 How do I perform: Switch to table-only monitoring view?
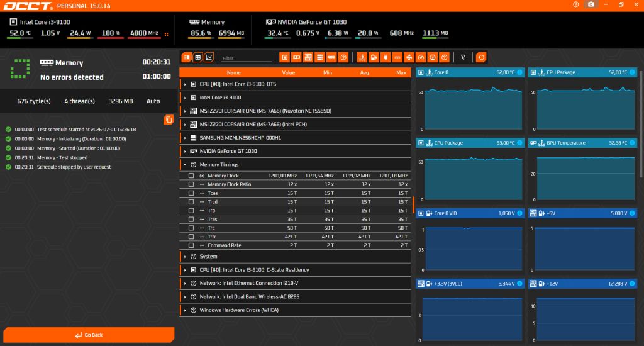click(198, 57)
